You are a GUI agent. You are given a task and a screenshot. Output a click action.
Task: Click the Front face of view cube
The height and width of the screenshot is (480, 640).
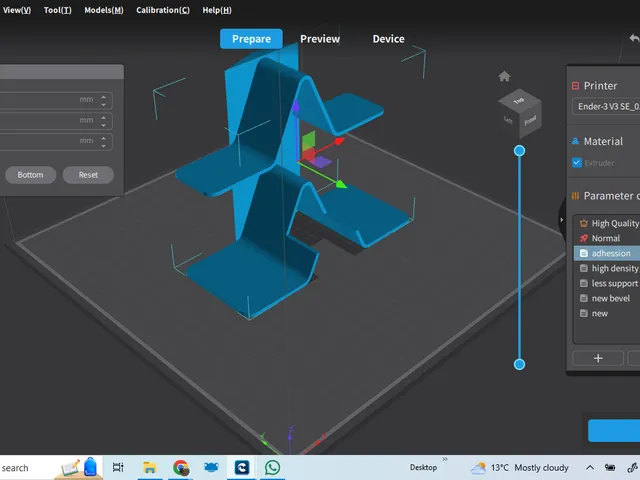tap(530, 121)
